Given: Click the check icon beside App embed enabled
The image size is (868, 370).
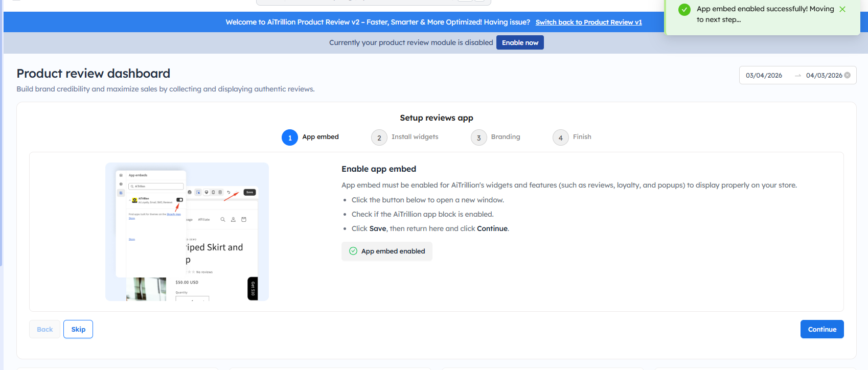Looking at the screenshot, I should (x=353, y=251).
